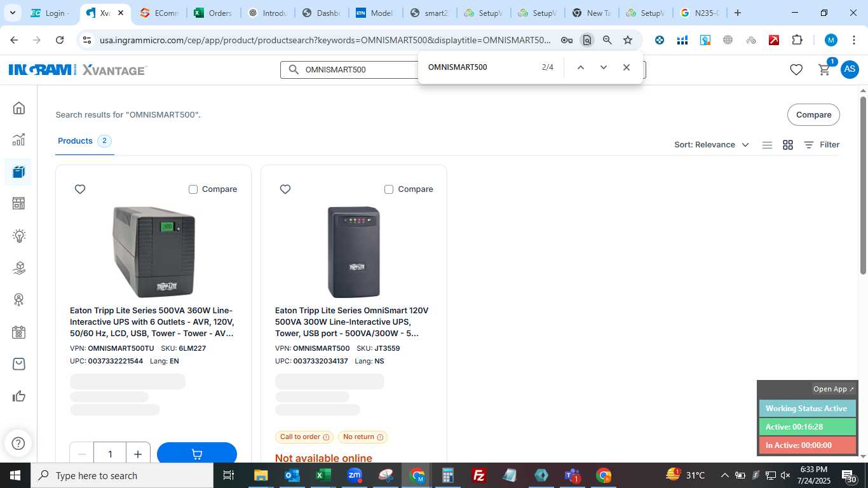Go to next find-in-page match

click(x=604, y=67)
